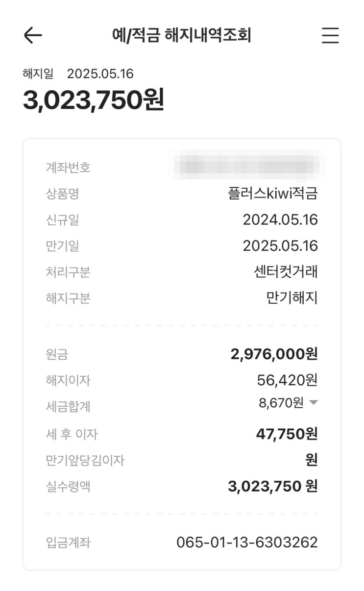
Task: Select the 8,670원 tax total value
Action: 281,403
